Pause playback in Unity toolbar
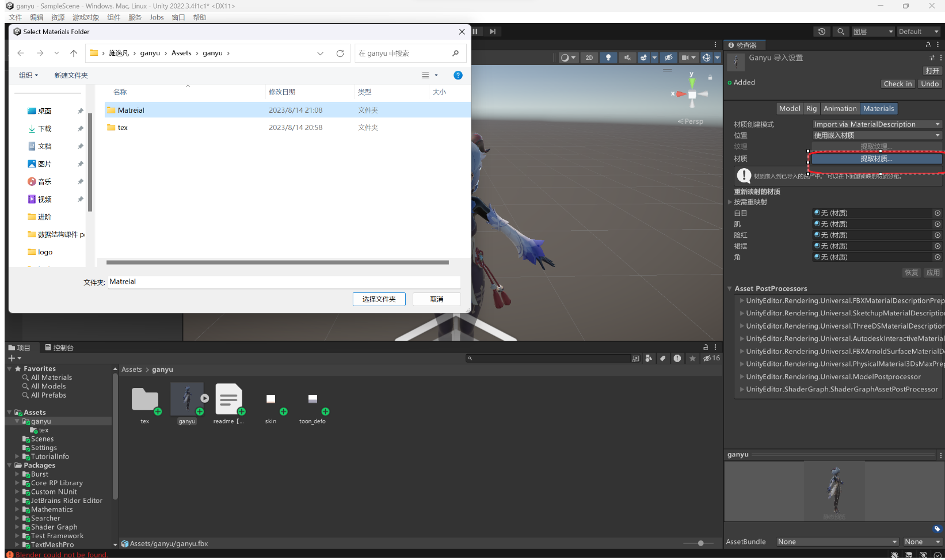The height and width of the screenshot is (560, 945). (475, 31)
